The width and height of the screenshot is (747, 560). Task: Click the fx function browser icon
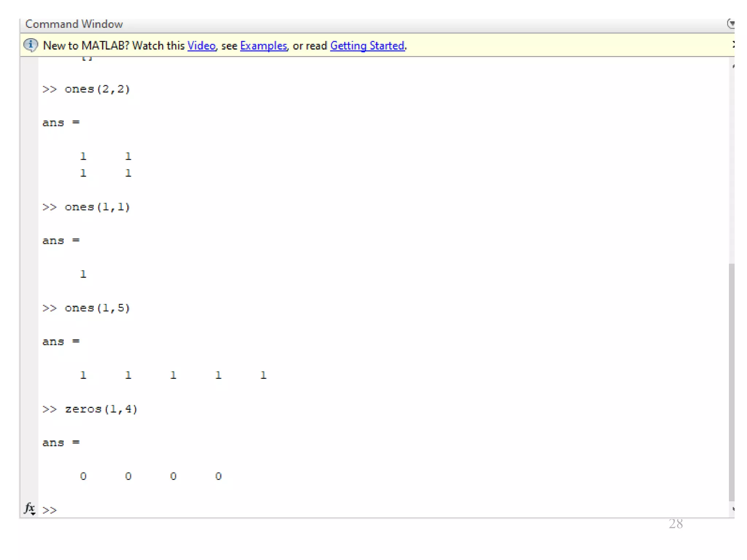30,508
